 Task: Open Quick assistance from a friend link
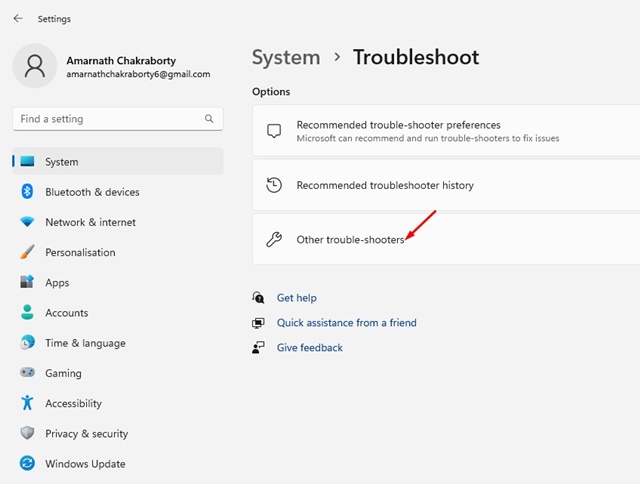click(346, 323)
